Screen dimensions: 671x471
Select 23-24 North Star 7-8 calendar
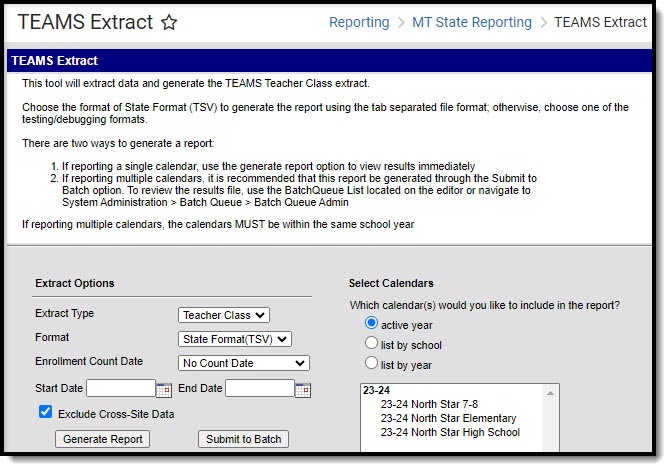pos(429,404)
